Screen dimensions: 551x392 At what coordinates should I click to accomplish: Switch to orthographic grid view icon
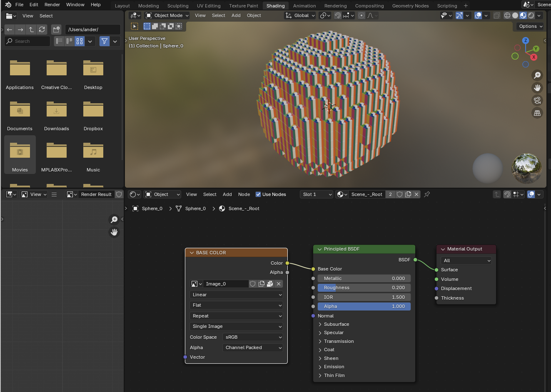click(537, 113)
